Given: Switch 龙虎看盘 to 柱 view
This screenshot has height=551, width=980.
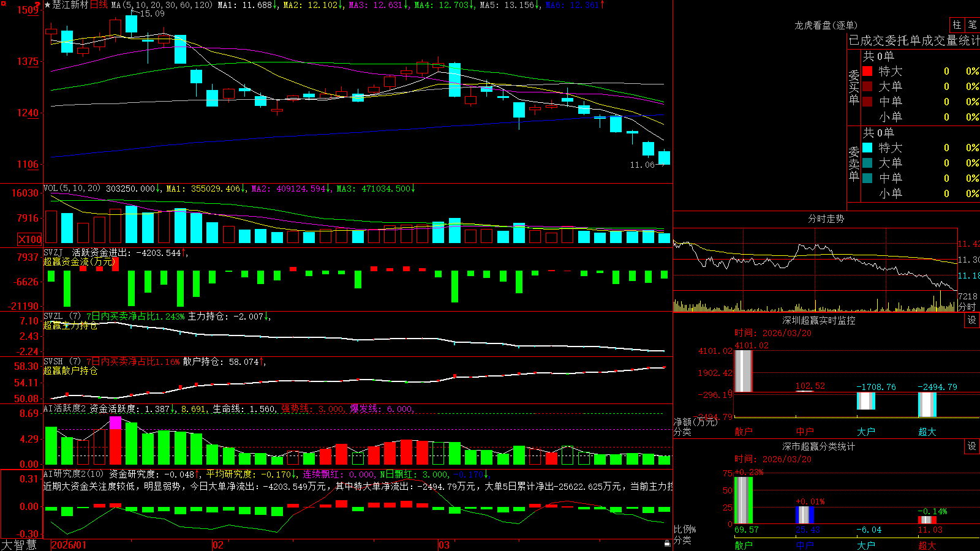Looking at the screenshot, I should coord(957,25).
